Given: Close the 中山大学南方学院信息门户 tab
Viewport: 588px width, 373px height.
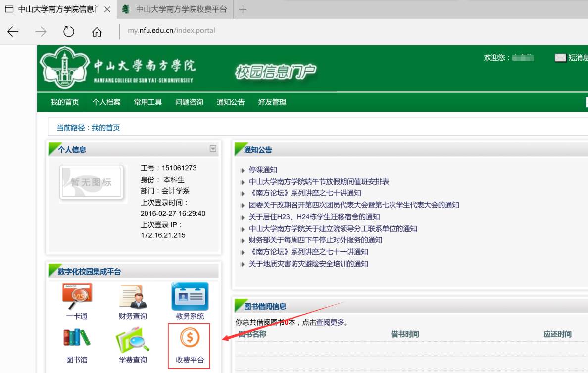Looking at the screenshot, I should coord(107,9).
